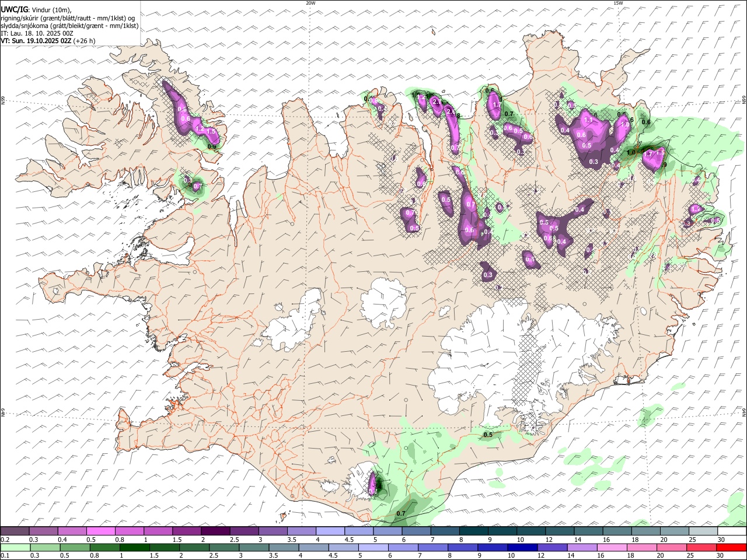Pick the lower rain legend swatch labeled 0.8

click(x=104, y=547)
